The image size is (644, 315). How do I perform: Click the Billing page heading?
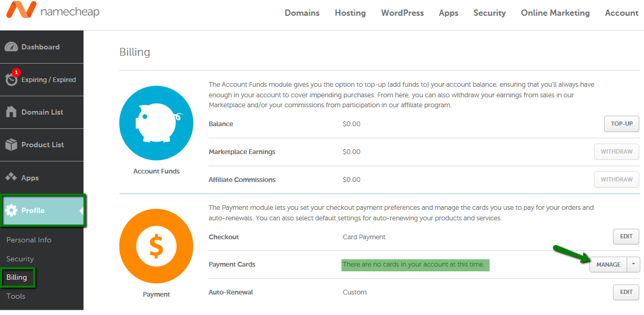pyautogui.click(x=135, y=52)
